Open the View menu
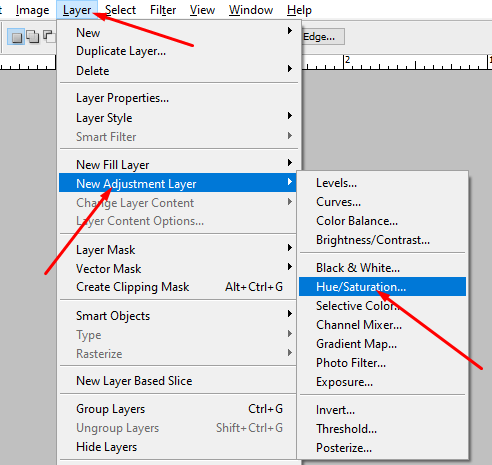This screenshot has height=465, width=492. 202,10
